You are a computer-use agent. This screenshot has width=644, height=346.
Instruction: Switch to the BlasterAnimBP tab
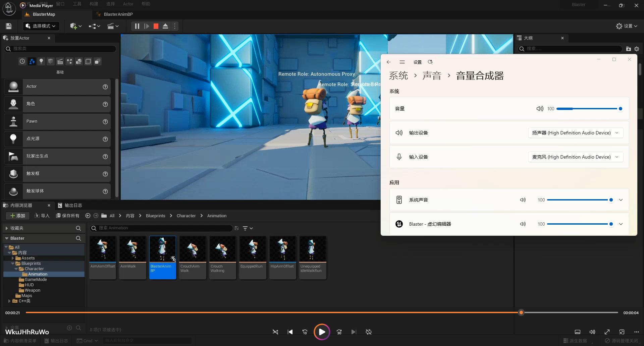coord(118,14)
